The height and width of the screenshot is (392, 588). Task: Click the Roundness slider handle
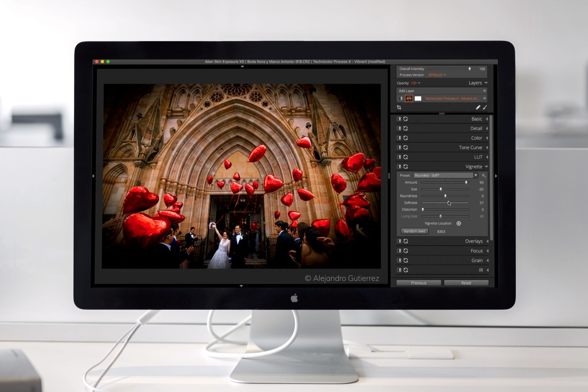tap(445, 196)
